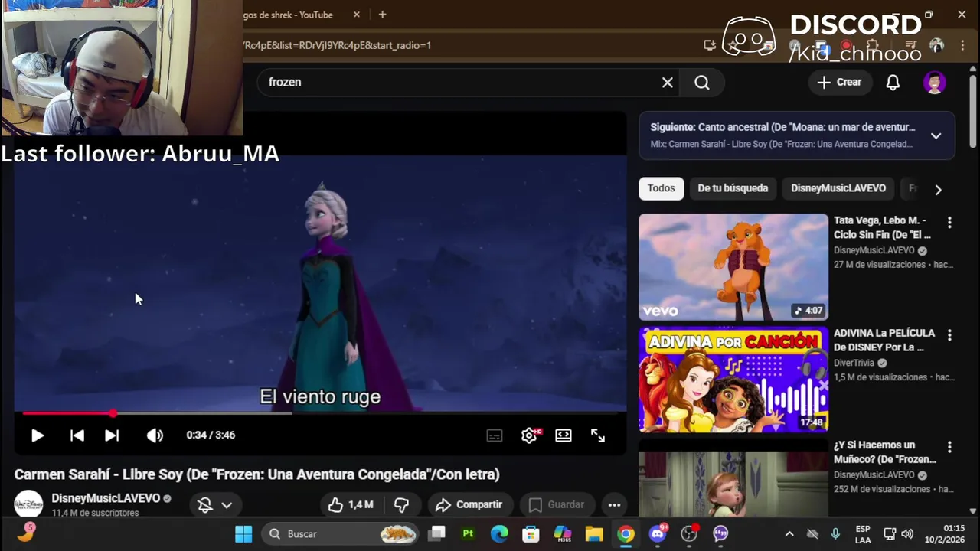Open Discord from the taskbar
The width and height of the screenshot is (980, 551).
tap(658, 534)
